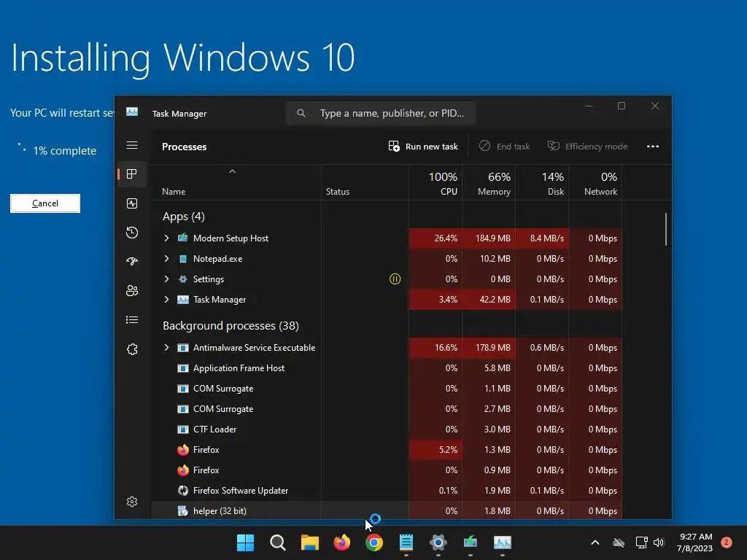Open Task Manager settings gear icon
The height and width of the screenshot is (560, 747).
click(132, 502)
